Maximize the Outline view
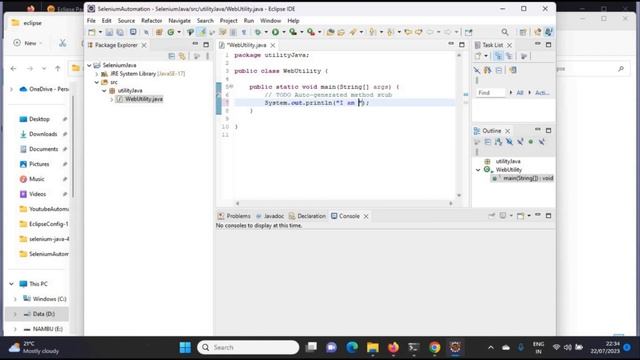This screenshot has height=360, width=640. point(549,131)
